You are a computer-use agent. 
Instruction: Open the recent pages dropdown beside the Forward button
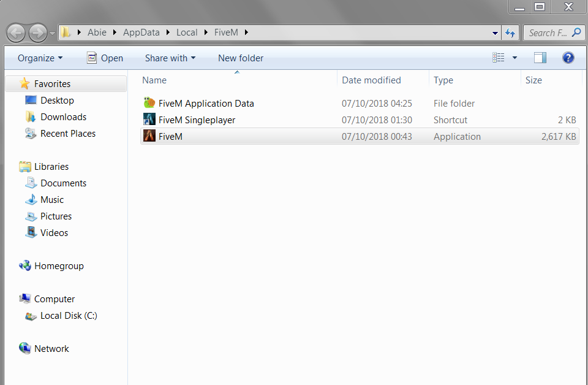tap(52, 33)
